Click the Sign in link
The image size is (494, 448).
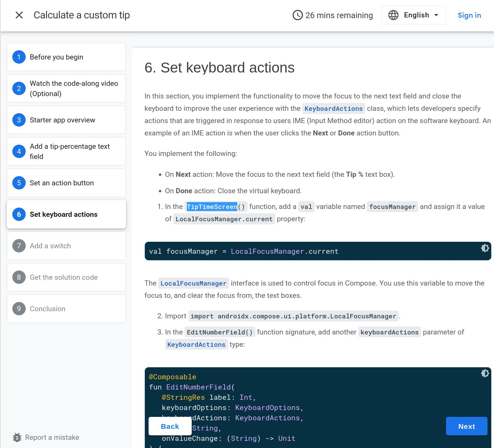pos(469,15)
